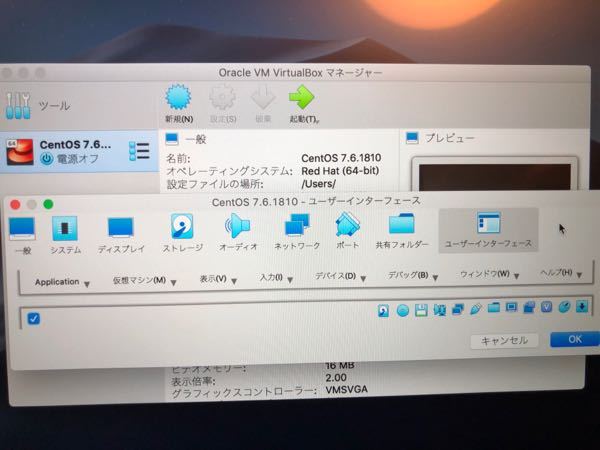
Task: Toggle the V features indicator icon
Action: click(x=546, y=307)
